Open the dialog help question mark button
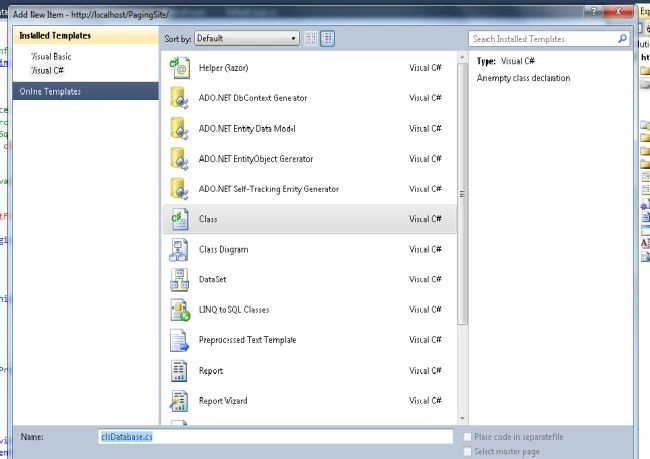This screenshot has height=459, width=650. (x=594, y=12)
